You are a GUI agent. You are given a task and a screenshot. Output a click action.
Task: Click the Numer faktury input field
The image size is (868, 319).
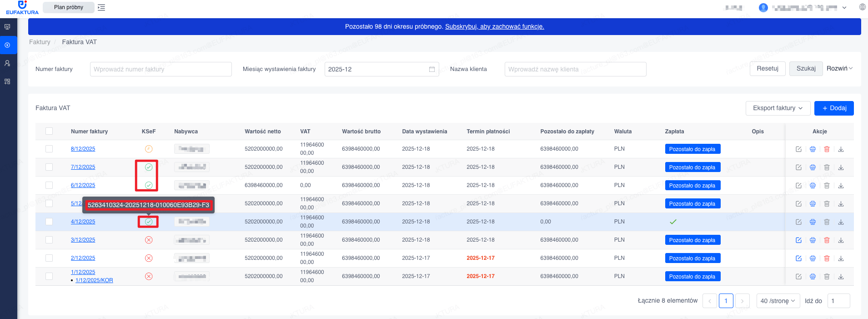(161, 69)
